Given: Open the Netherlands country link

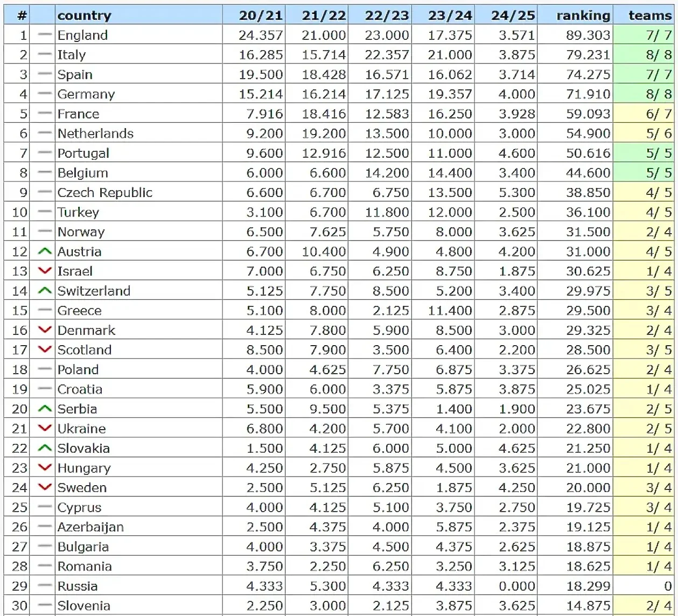Looking at the screenshot, I should click(95, 134).
